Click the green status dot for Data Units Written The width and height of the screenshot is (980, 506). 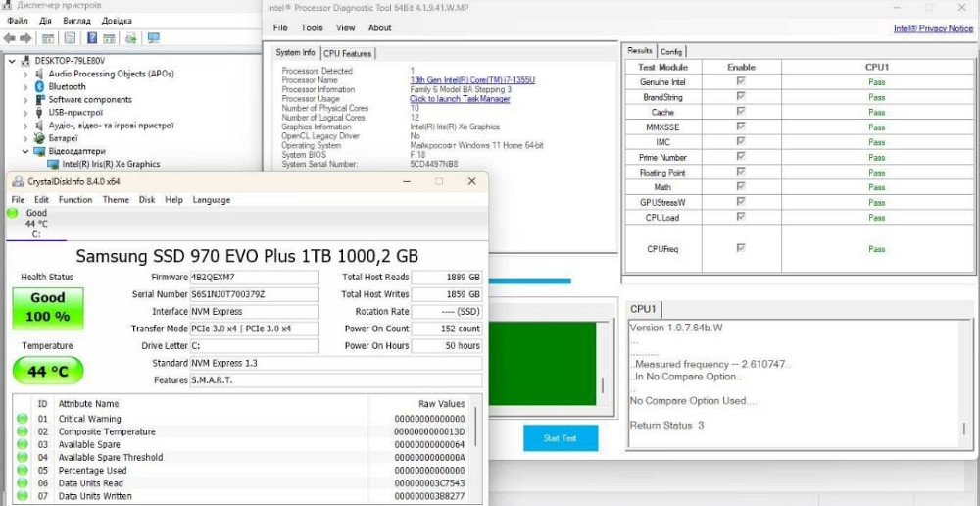coord(23,496)
